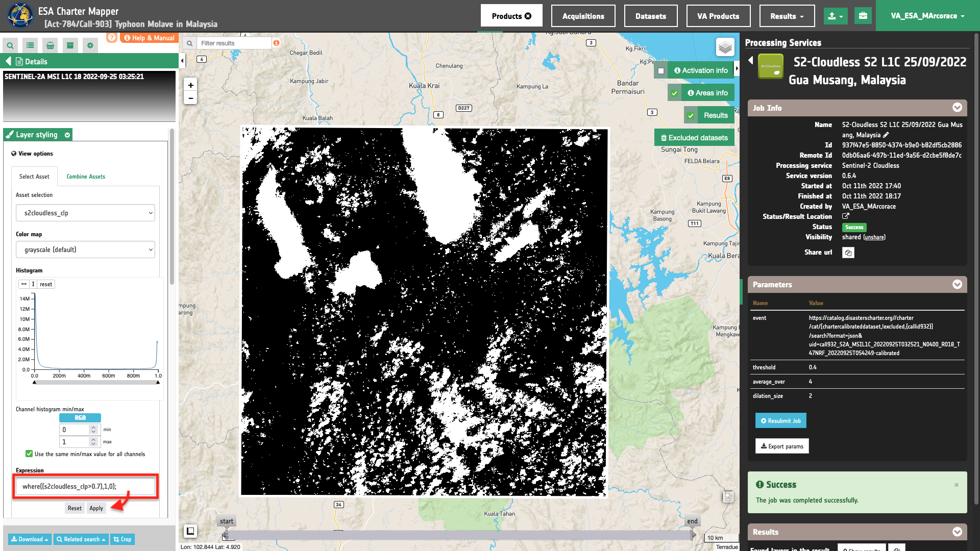Toggle the Areas info checkbox
This screenshot has width=980, height=551.
point(674,93)
